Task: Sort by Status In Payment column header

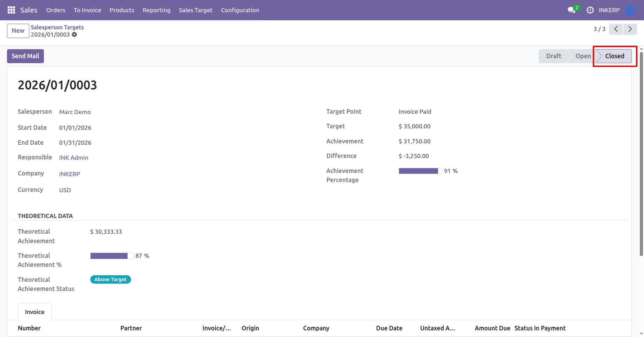Action: (x=540, y=328)
